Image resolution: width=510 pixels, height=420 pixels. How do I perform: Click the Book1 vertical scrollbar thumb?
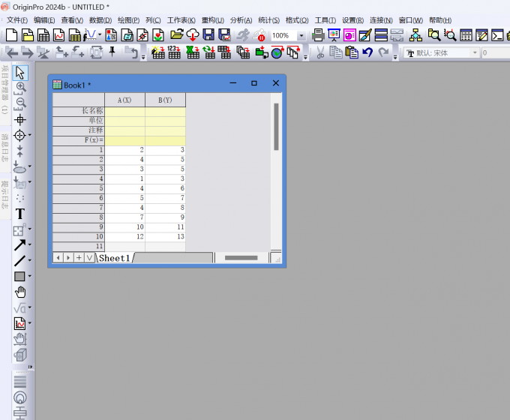pos(276,127)
